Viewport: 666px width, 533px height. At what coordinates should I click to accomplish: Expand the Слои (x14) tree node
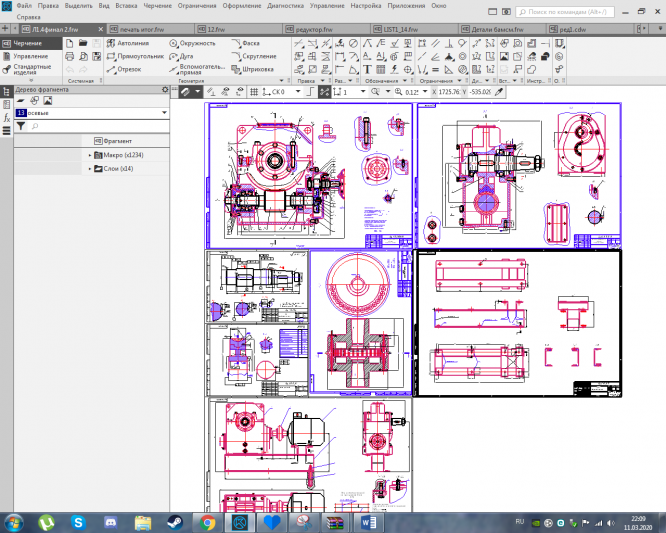click(90, 169)
